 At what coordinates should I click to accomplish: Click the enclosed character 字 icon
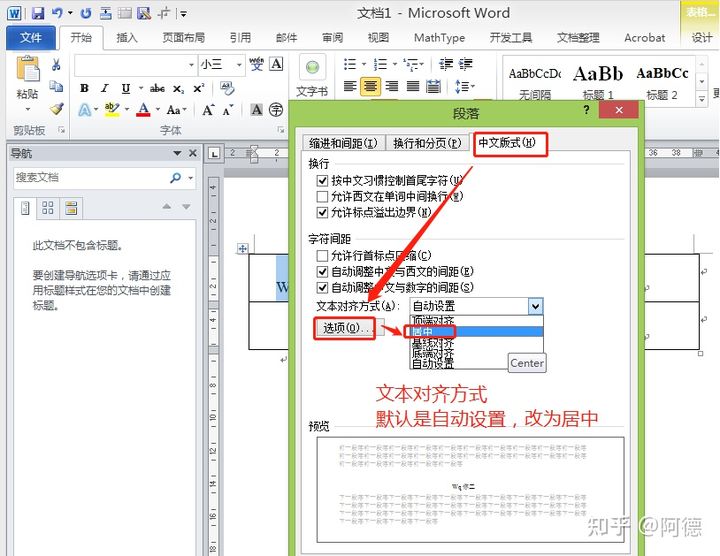pos(276,110)
